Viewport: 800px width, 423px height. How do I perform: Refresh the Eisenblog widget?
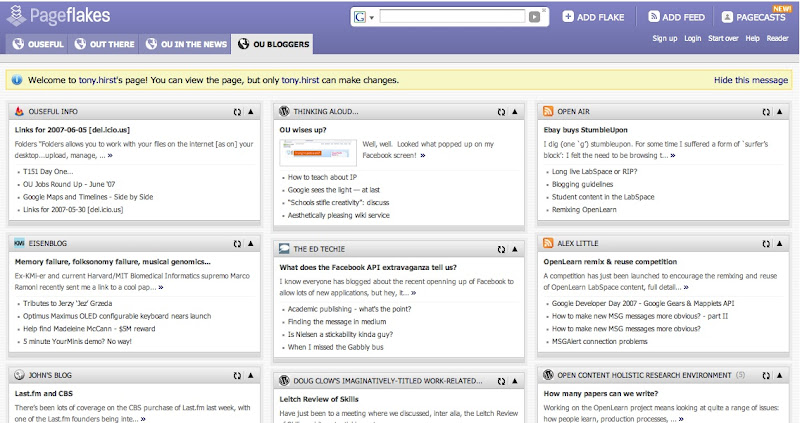pos(238,242)
